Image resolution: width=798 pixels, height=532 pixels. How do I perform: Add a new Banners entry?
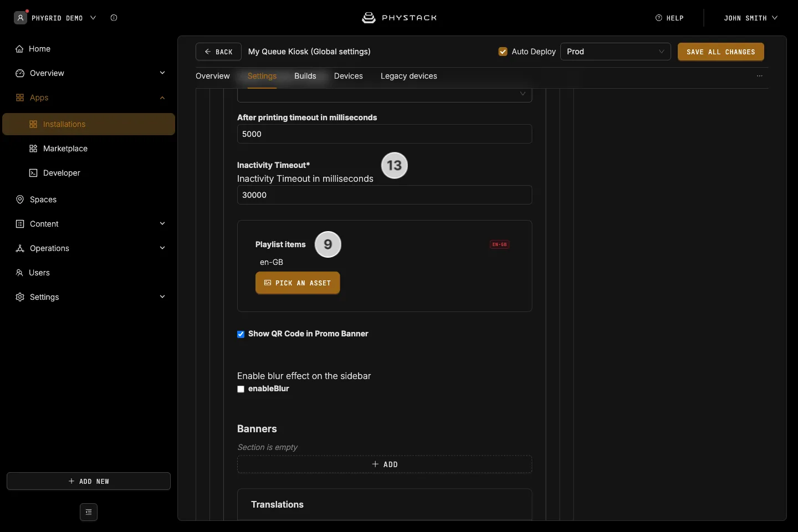click(x=385, y=464)
